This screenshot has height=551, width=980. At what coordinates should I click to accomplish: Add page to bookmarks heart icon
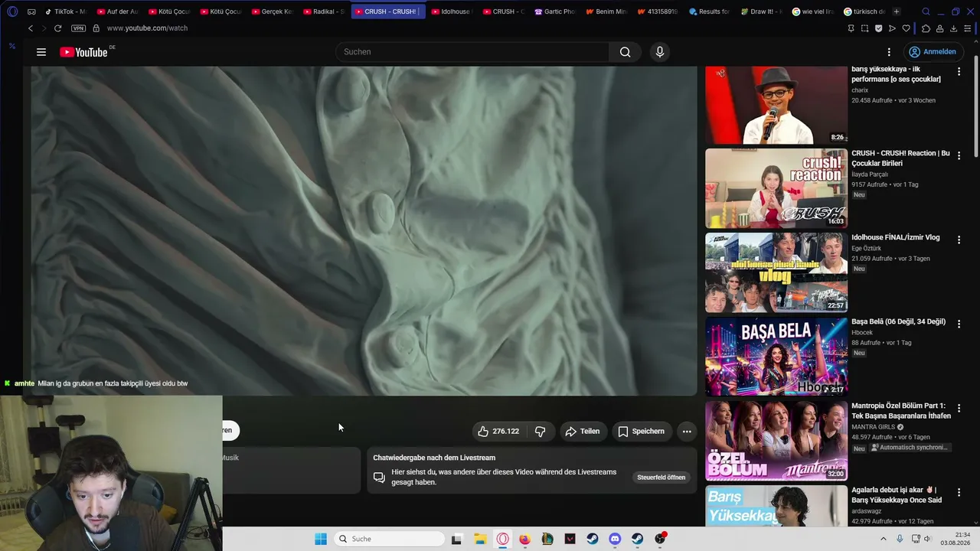pyautogui.click(x=906, y=28)
